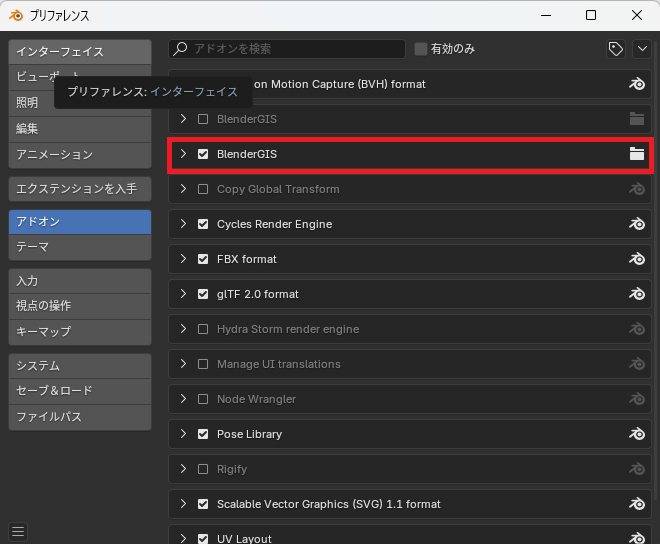Screen dimensions: 660x544
Task: Uncheck the Pose Library add-on
Action: (203, 434)
